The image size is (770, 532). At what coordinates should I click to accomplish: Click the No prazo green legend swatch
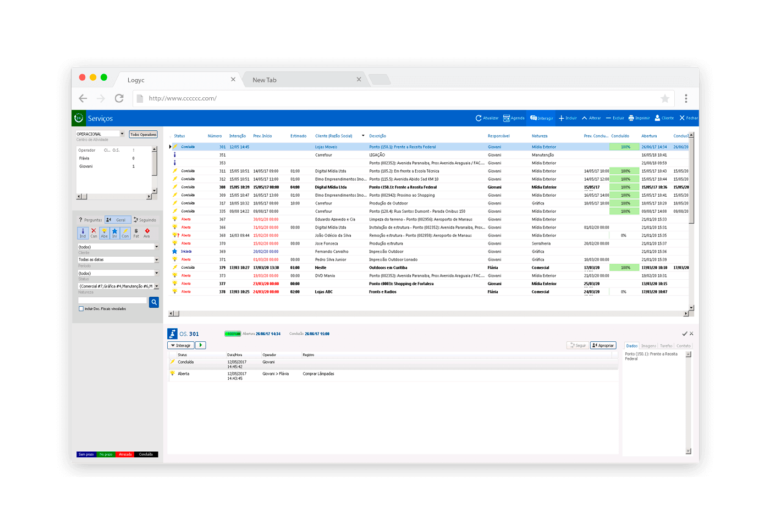(x=106, y=455)
